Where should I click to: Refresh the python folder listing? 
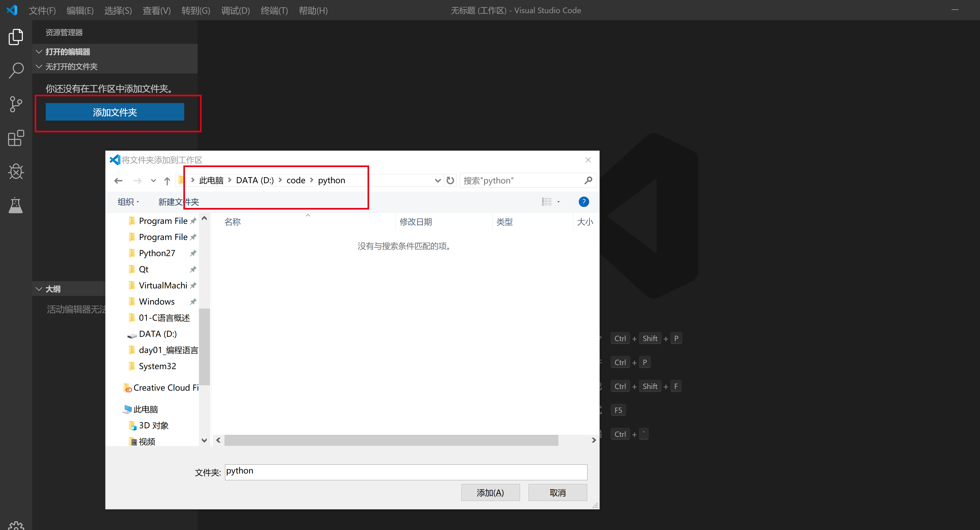pos(450,181)
